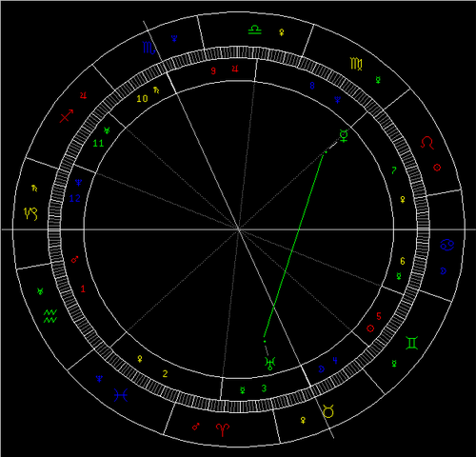Click Mars symbol beside the Aries glyph

[196, 427]
